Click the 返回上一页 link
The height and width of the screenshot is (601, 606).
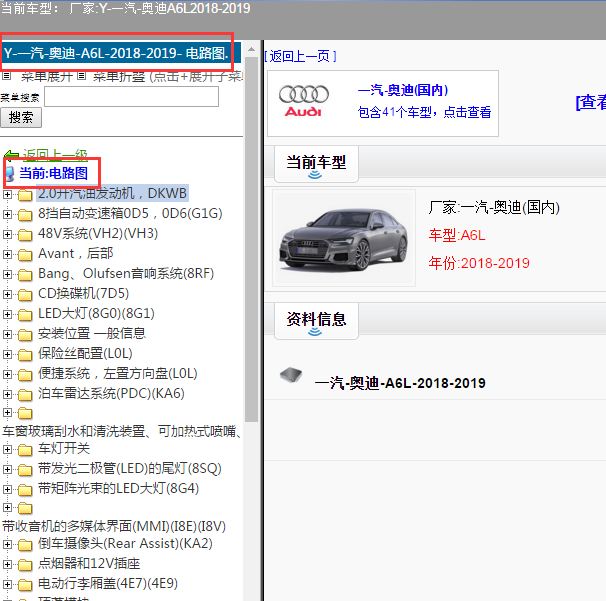point(300,56)
